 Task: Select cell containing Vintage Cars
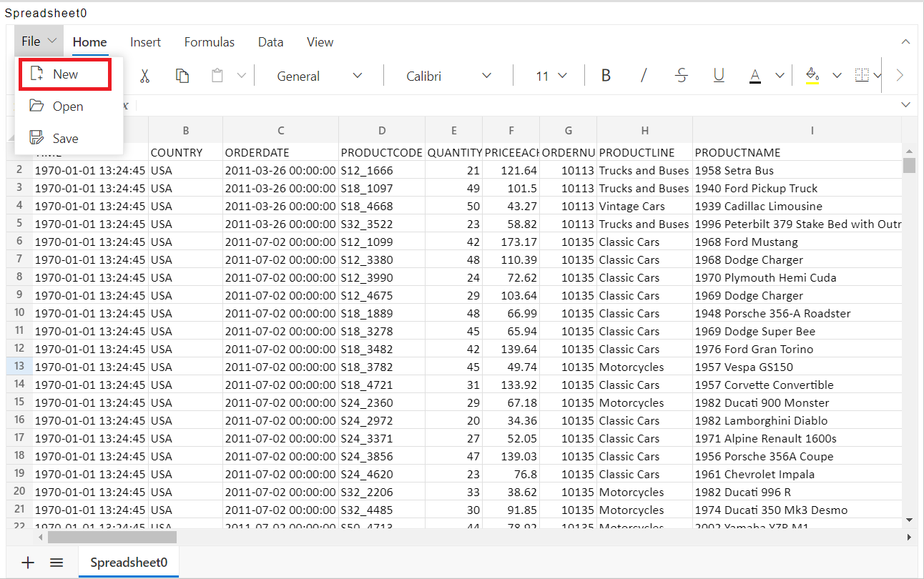644,206
